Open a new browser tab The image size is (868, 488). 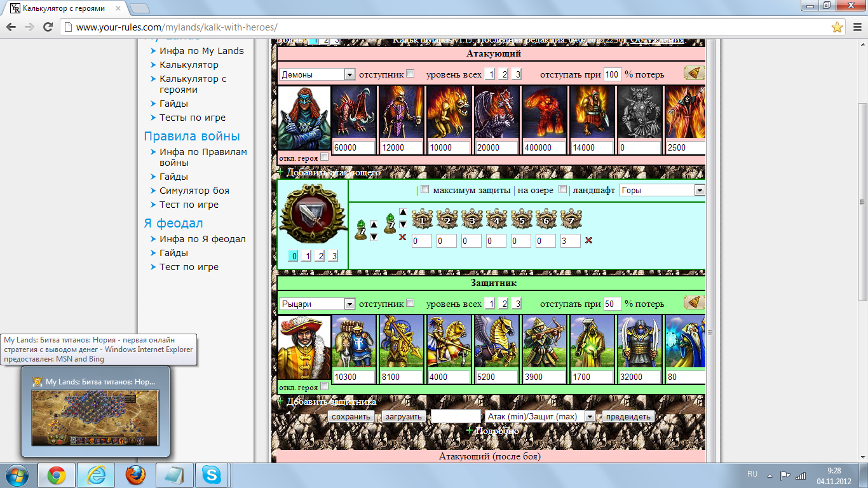click(139, 8)
